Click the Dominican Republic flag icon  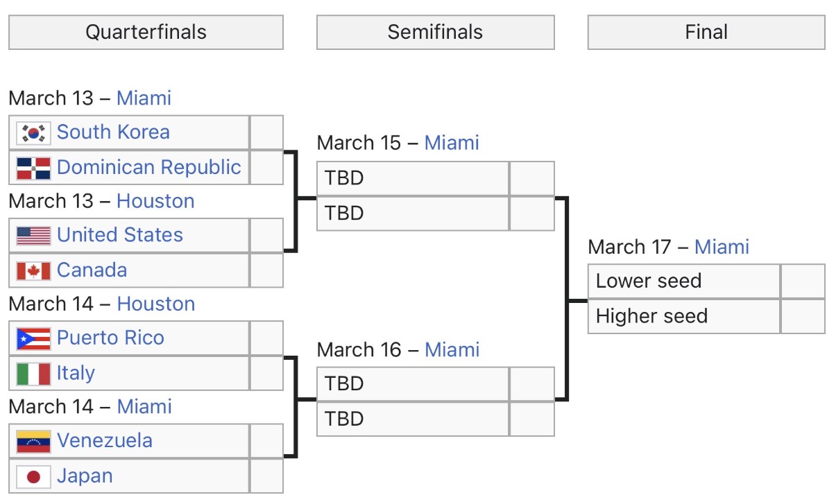pyautogui.click(x=33, y=167)
